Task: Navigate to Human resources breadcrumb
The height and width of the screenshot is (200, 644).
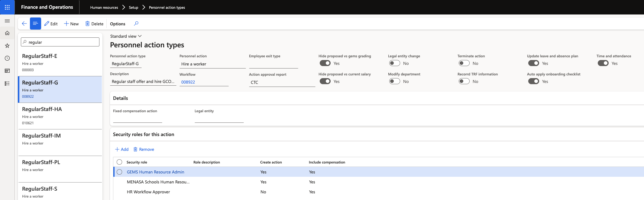Action: click(104, 8)
